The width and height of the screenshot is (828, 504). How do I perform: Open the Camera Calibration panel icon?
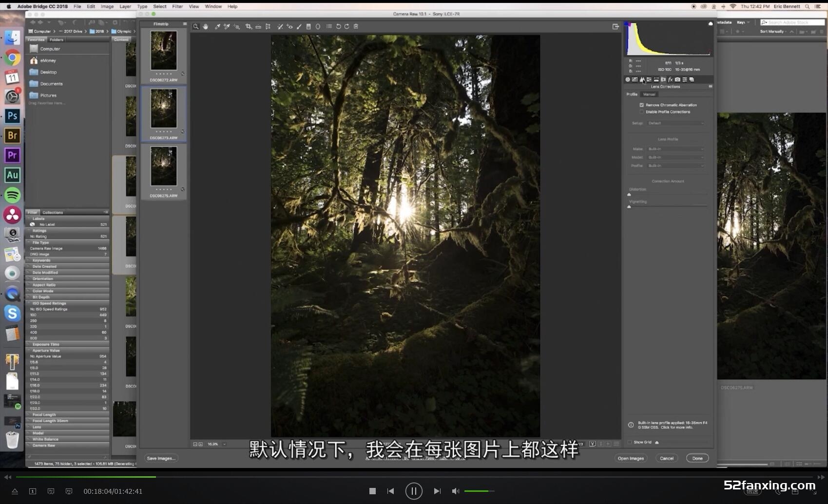click(x=677, y=79)
